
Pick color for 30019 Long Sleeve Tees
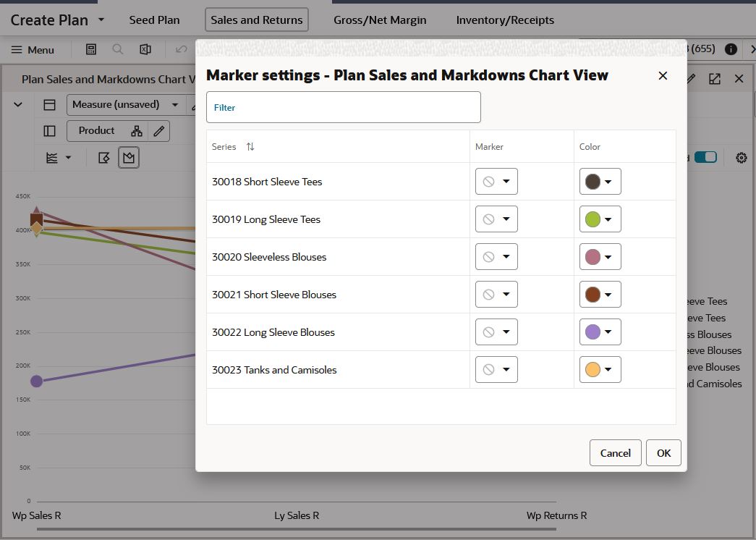click(x=600, y=219)
